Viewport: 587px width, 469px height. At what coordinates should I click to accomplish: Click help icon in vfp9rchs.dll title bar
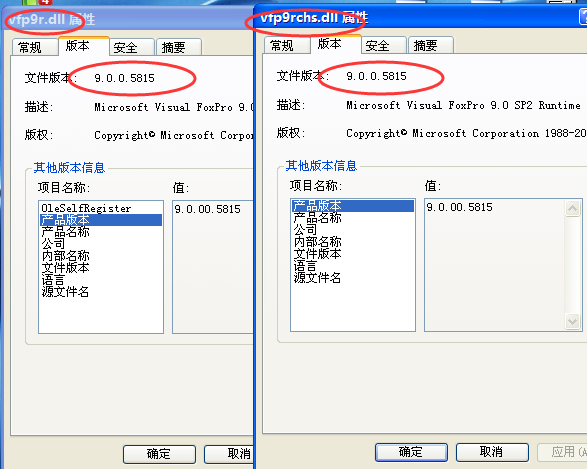pyautogui.click(x=583, y=16)
